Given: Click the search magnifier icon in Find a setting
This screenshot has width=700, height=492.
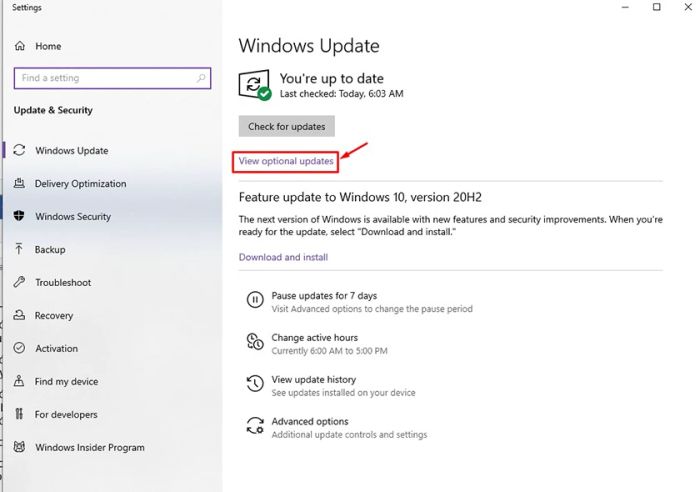Looking at the screenshot, I should (x=201, y=78).
